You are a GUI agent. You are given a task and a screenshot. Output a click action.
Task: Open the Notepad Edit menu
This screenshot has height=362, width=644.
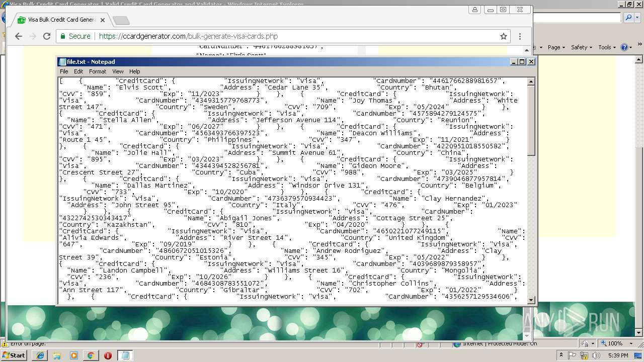click(78, 71)
